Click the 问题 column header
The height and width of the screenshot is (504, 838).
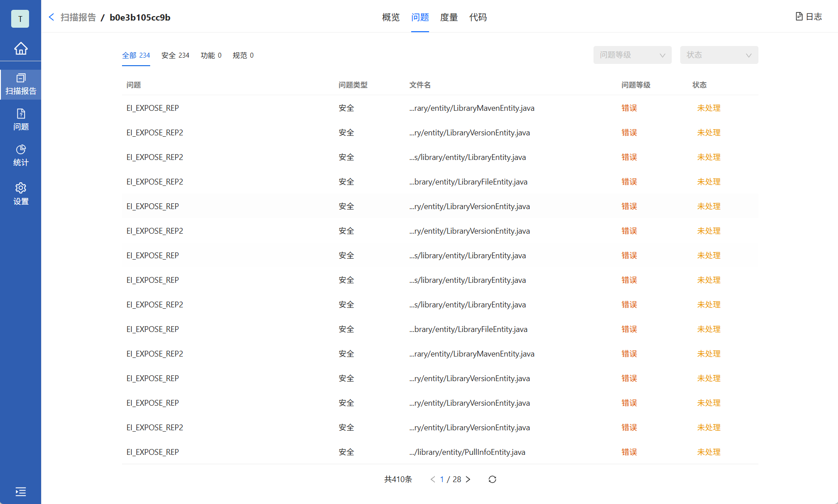tap(134, 85)
